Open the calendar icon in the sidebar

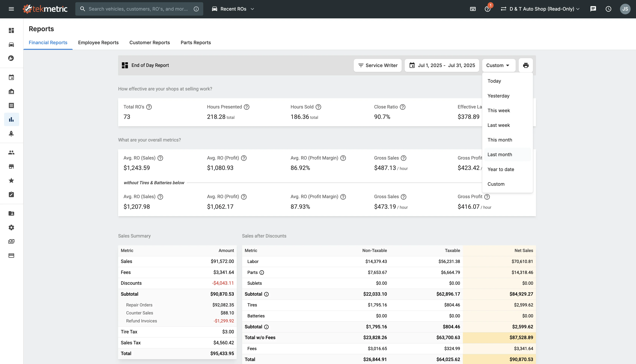[x=11, y=77]
